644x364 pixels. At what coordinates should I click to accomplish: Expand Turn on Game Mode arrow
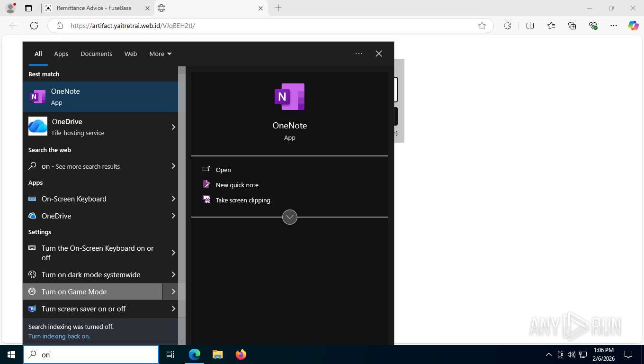point(173,291)
